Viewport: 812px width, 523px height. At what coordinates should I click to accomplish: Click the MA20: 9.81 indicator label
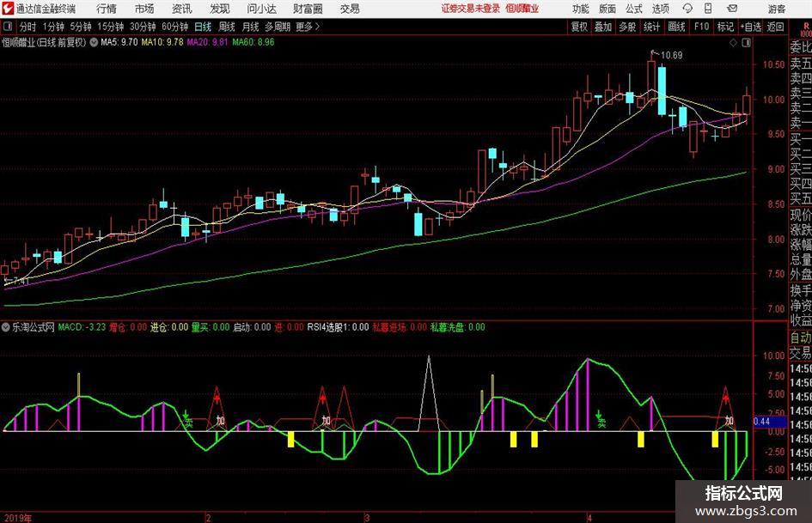click(207, 42)
